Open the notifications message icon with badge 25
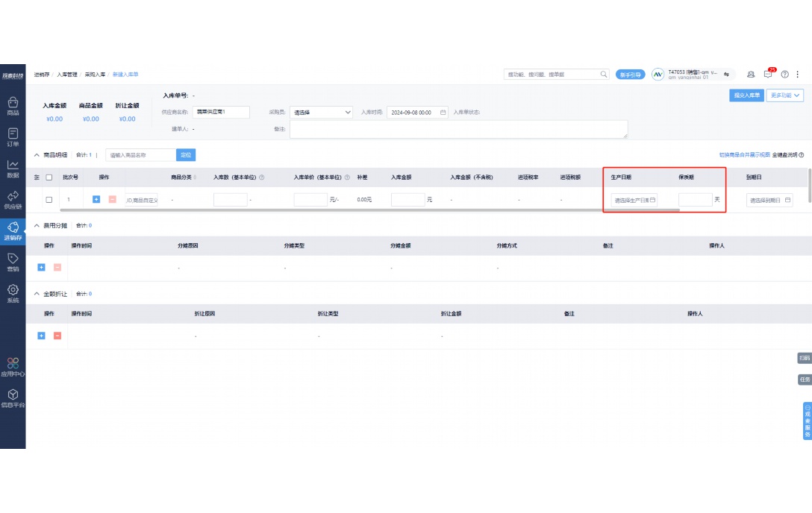Viewport: 812px width, 513px height. [767, 74]
